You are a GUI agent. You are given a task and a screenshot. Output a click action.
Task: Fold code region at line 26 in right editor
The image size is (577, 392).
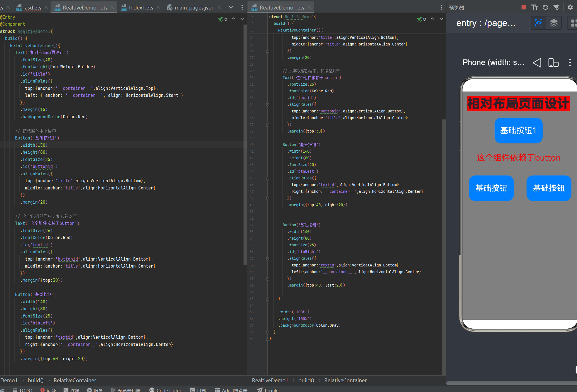268,51
